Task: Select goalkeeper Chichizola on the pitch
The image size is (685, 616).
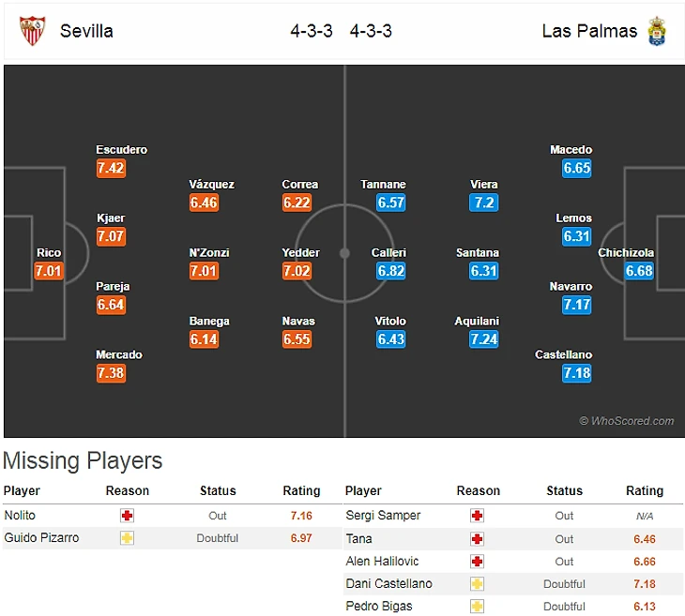Action: pyautogui.click(x=639, y=263)
